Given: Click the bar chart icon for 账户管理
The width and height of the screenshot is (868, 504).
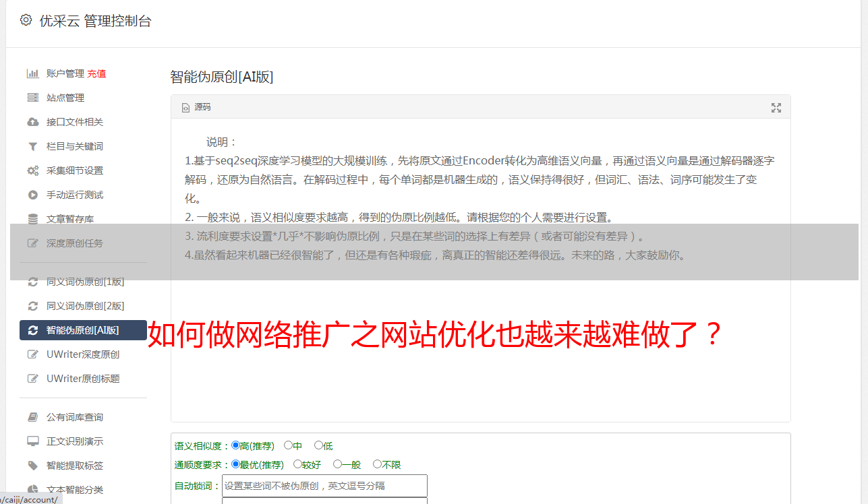Looking at the screenshot, I should 32,73.
